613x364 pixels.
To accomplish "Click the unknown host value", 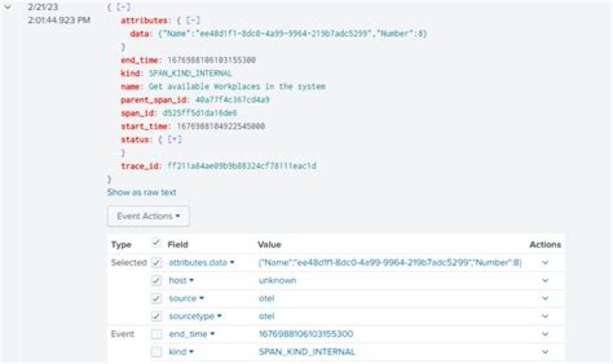I will tap(278, 281).
